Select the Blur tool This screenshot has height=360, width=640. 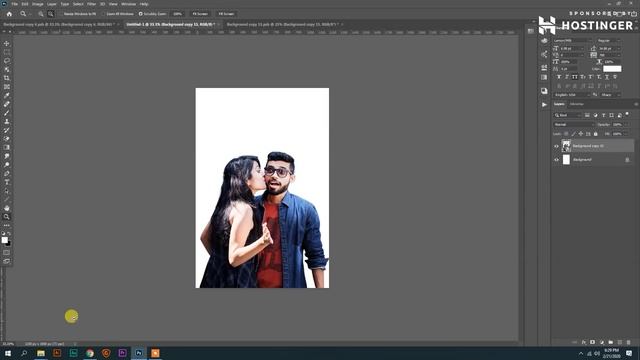7,156
